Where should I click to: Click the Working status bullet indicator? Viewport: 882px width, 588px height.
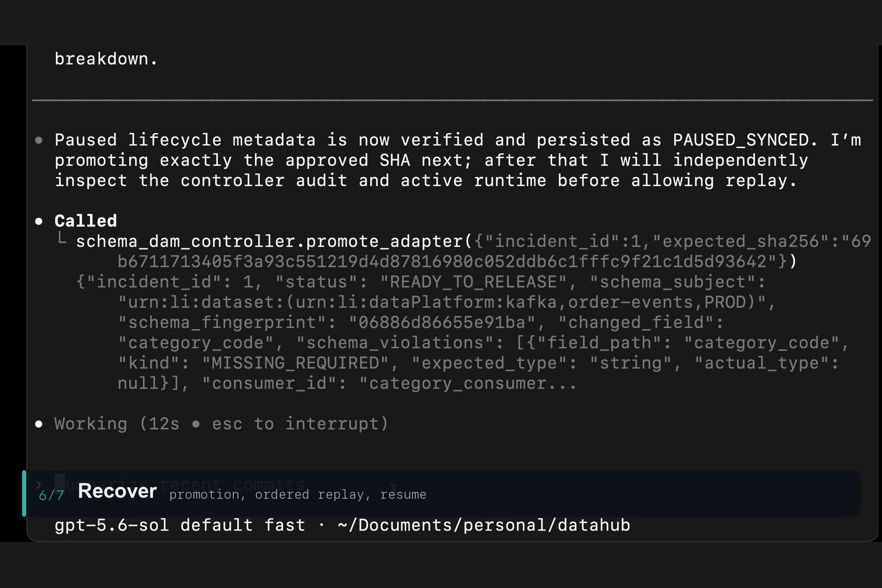(39, 424)
